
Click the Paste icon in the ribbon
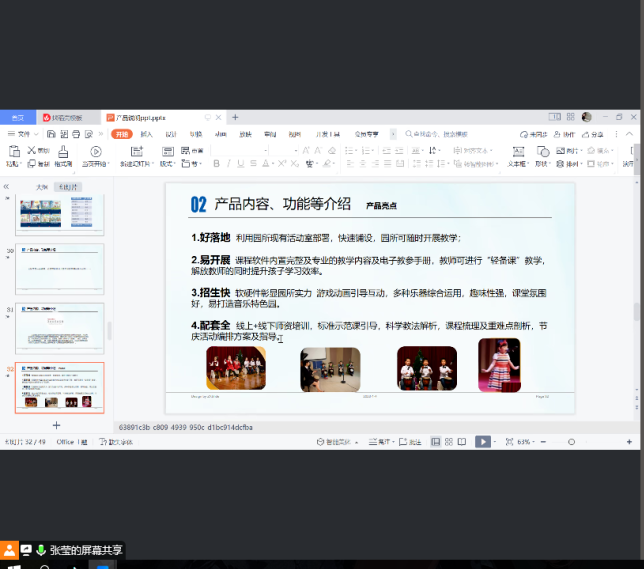click(x=13, y=152)
